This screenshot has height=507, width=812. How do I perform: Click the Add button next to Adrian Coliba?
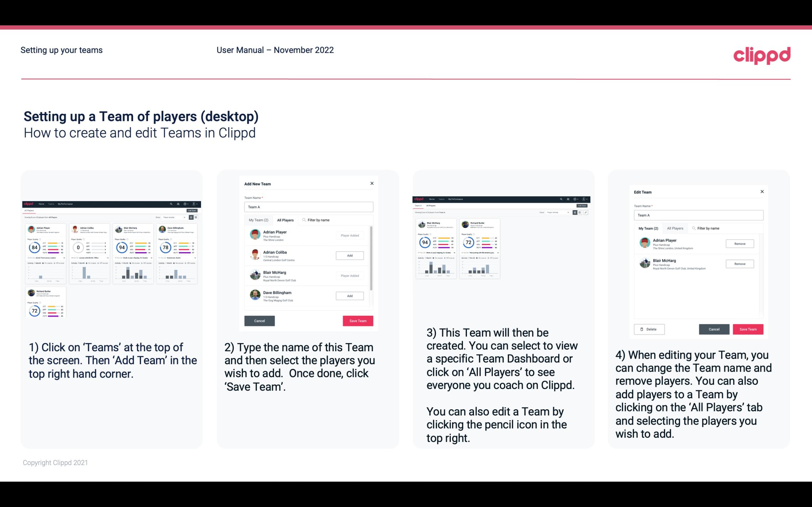(349, 255)
